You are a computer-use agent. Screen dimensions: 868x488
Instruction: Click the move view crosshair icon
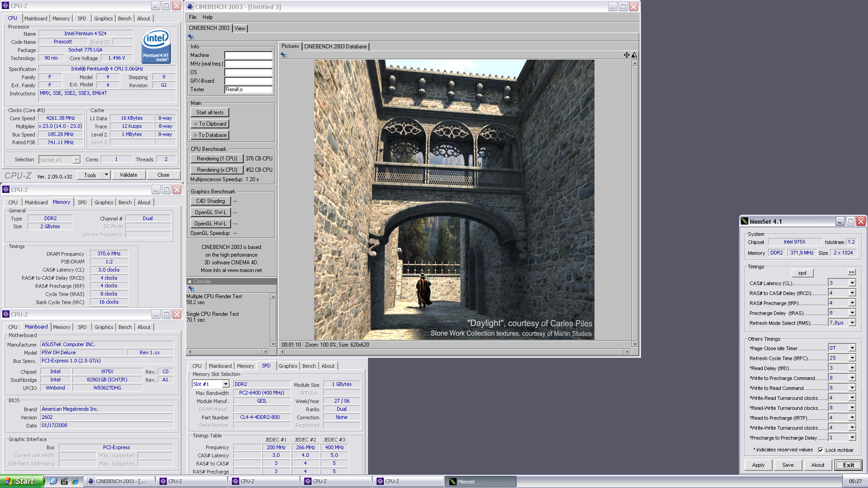(x=627, y=55)
